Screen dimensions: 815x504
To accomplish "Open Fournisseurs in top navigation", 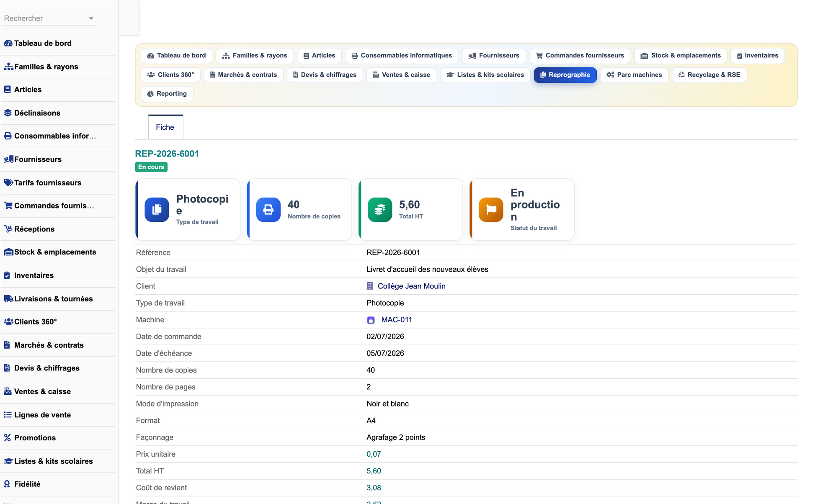I will 494,56.
